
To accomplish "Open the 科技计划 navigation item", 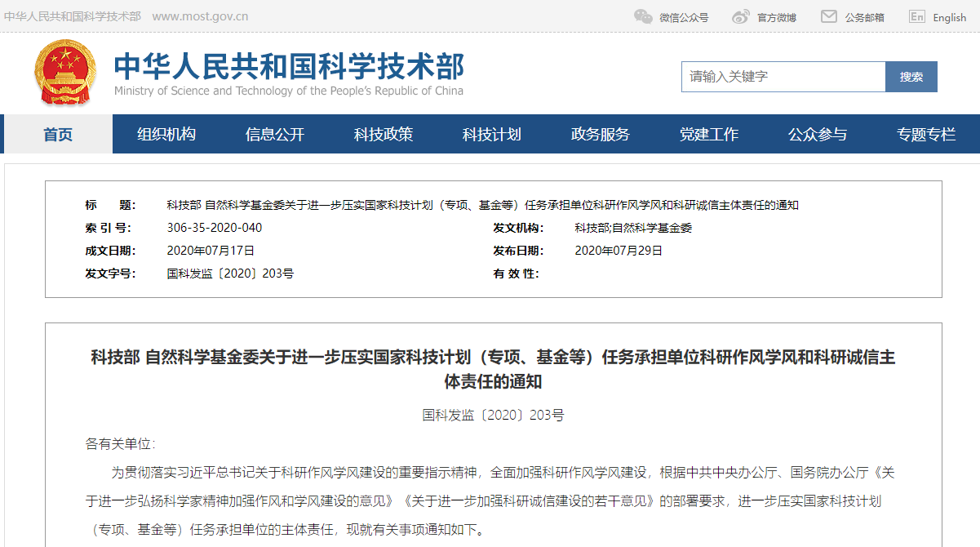I will [492, 134].
